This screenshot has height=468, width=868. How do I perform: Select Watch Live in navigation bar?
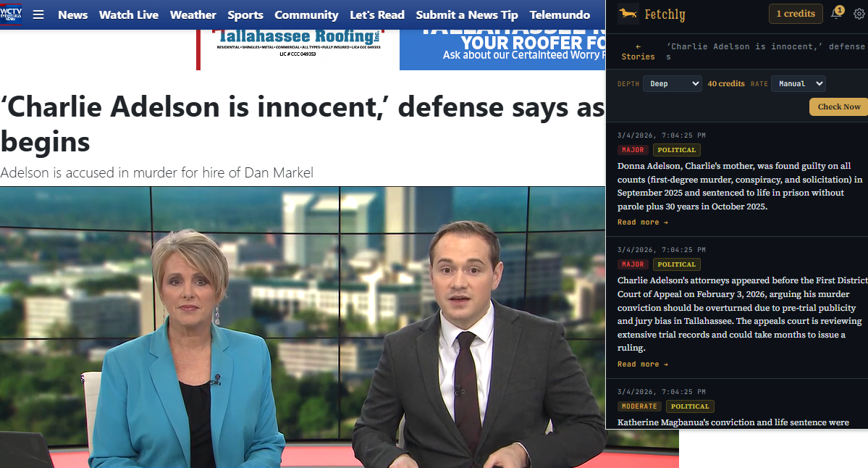coord(129,14)
